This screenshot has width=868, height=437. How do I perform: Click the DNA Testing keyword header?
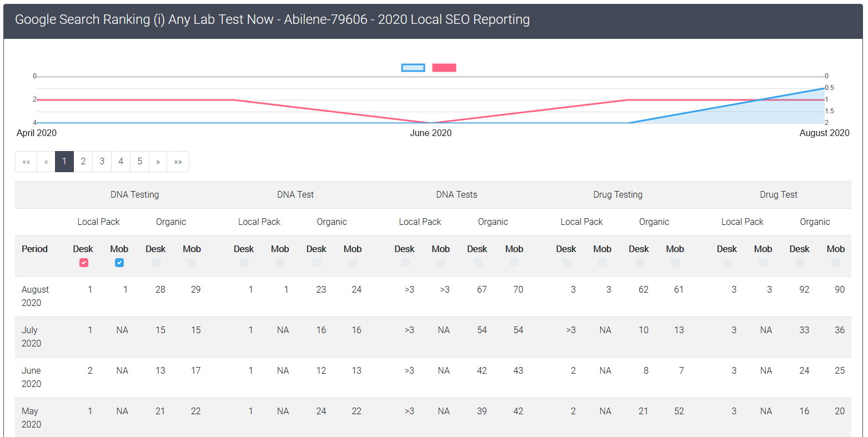135,194
